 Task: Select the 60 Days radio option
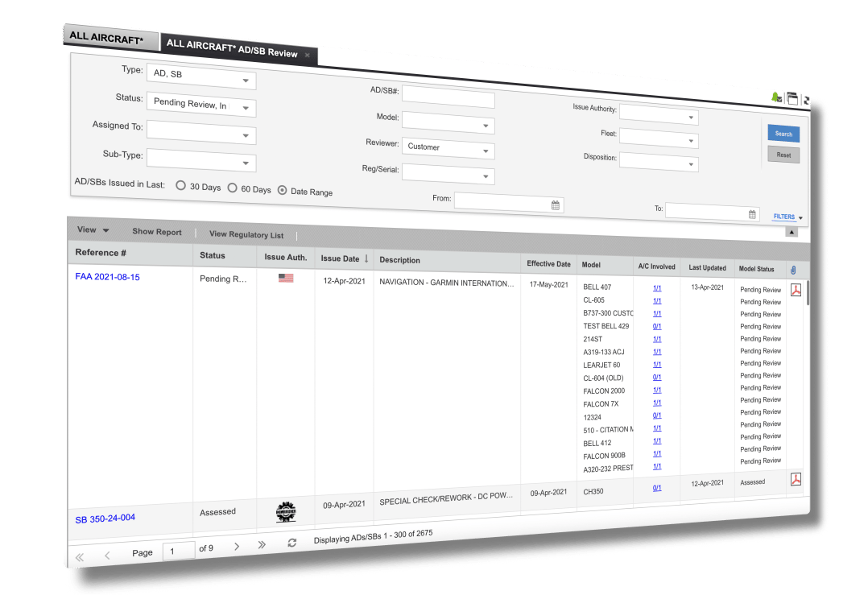[234, 188]
